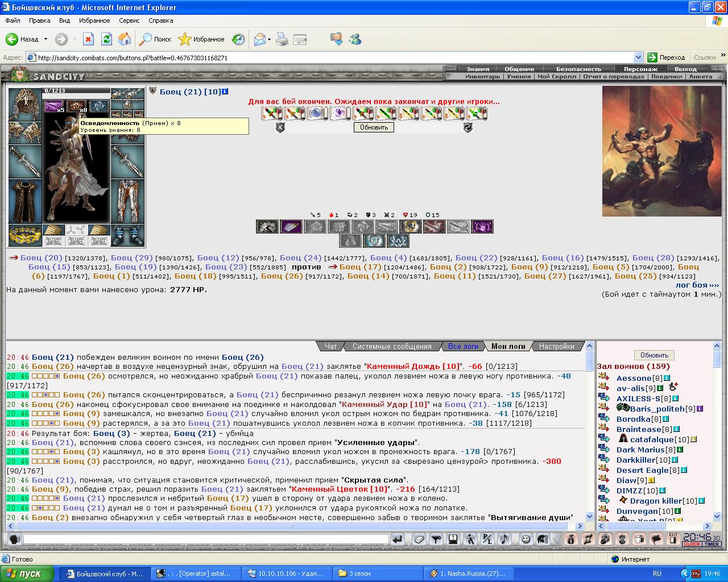Click the gray X shield icon

tap(280, 128)
